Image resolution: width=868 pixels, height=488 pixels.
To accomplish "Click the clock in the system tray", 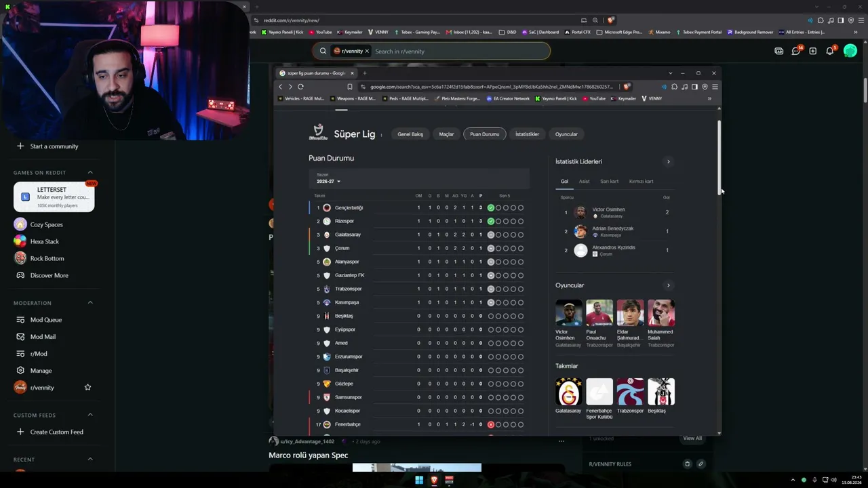I will (851, 480).
